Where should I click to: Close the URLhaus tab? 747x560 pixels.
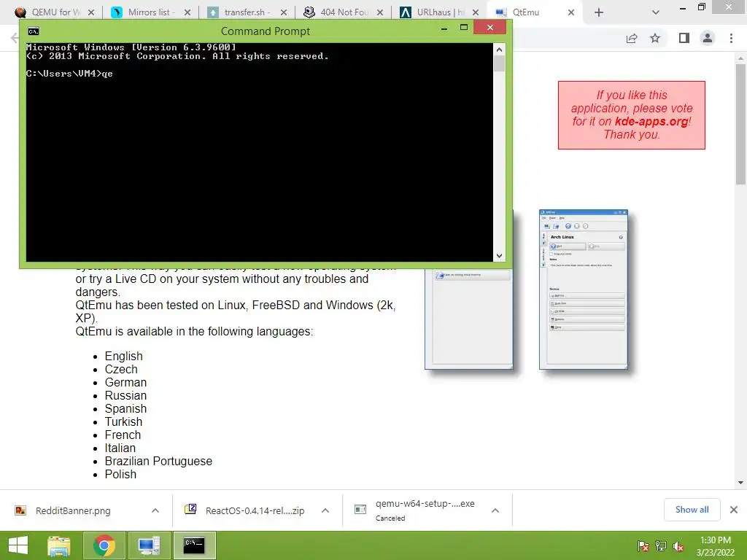click(476, 12)
